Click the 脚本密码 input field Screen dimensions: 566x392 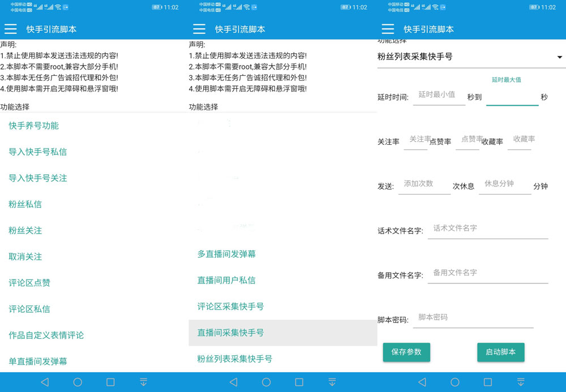[x=473, y=318]
